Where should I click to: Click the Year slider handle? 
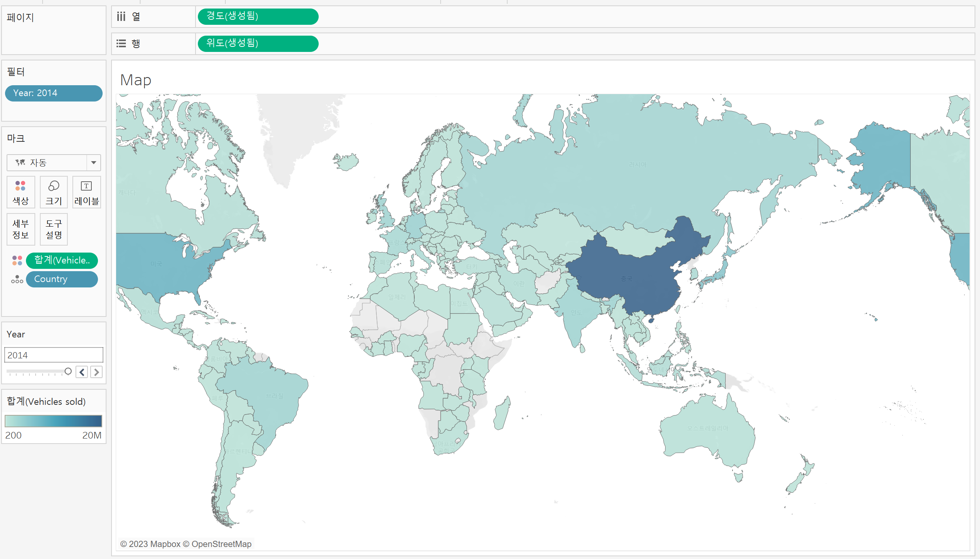click(x=68, y=371)
